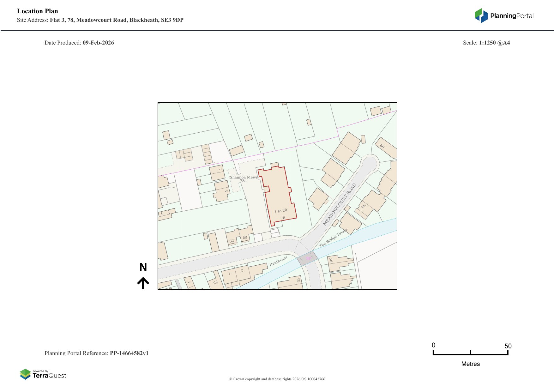Image resolution: width=554 pixels, height=392 pixels.
Task: Select the building numbered 66
Action: (385, 148)
